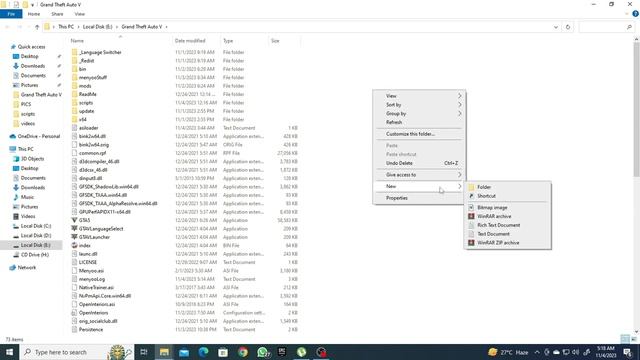Select NativeTrainer.asi file
Screen dimensions: 640x360
pyautogui.click(x=96, y=287)
